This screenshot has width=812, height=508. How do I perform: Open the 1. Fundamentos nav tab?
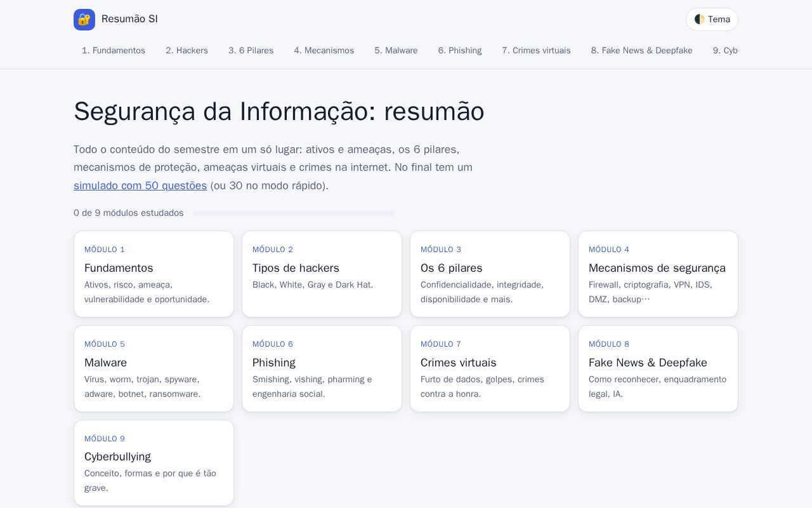114,51
